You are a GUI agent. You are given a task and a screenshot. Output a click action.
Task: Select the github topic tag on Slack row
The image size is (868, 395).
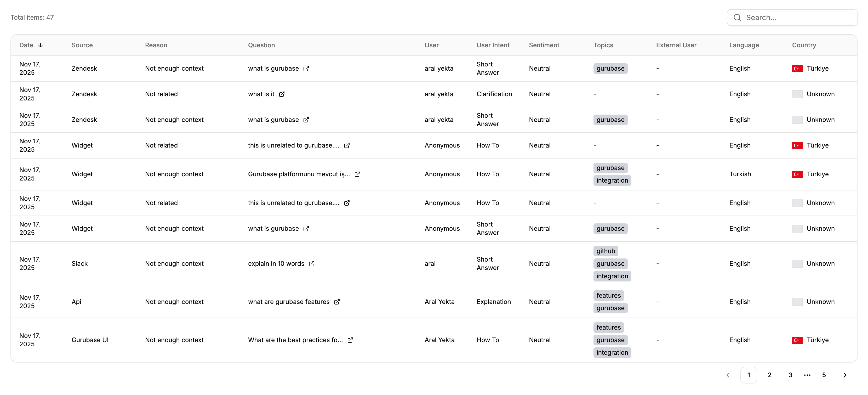tap(605, 251)
